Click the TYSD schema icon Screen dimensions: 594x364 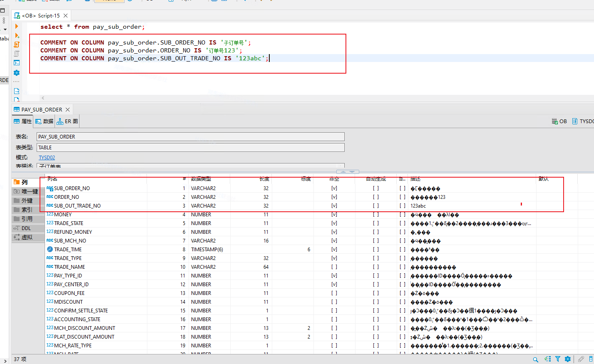(575, 121)
